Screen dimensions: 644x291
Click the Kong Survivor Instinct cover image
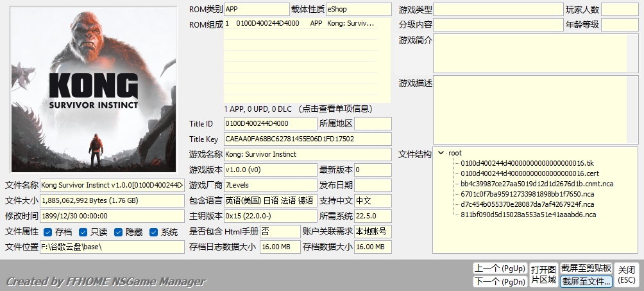(94, 89)
